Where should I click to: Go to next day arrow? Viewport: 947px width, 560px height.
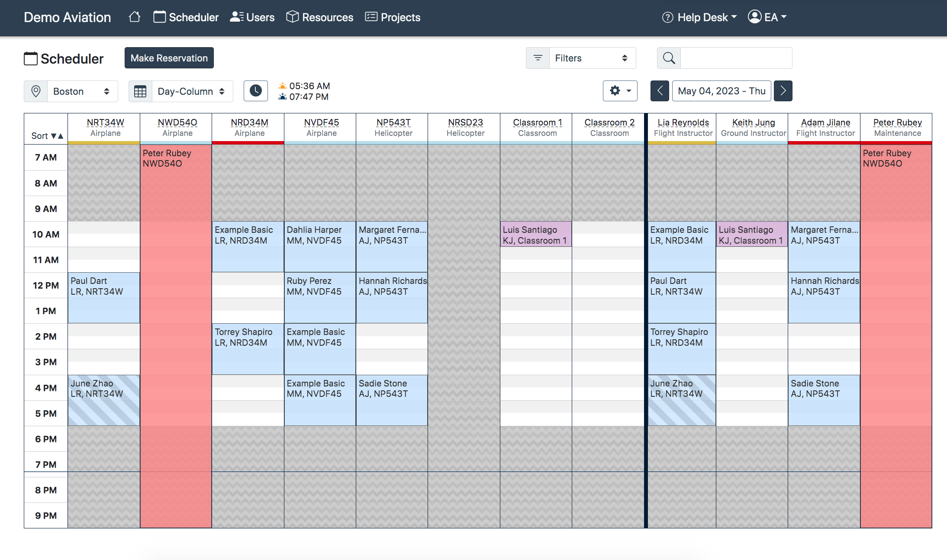tap(783, 91)
